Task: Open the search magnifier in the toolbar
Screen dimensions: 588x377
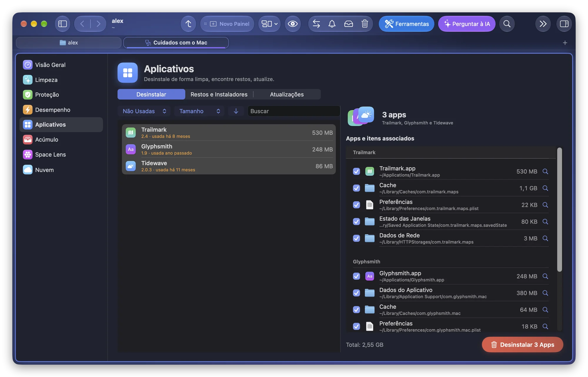Action: [507, 24]
